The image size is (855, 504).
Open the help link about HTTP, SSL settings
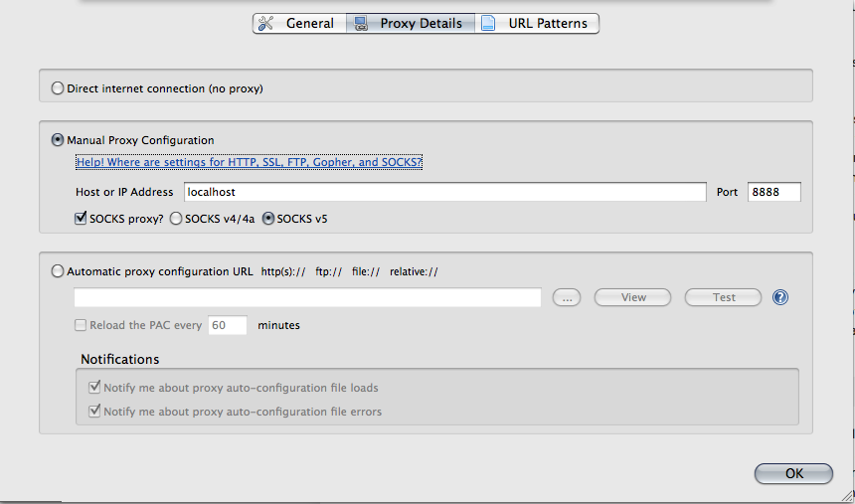pos(249,162)
